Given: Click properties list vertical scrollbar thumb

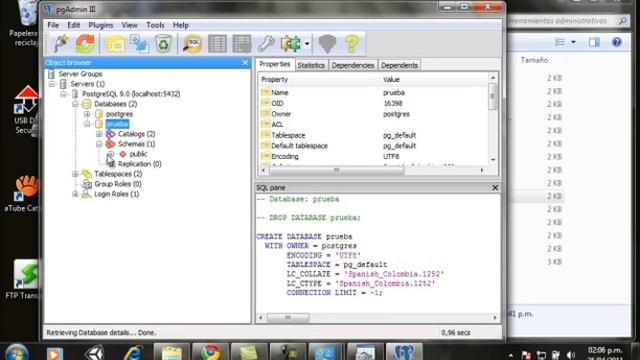Looking at the screenshot, I should point(493,96).
